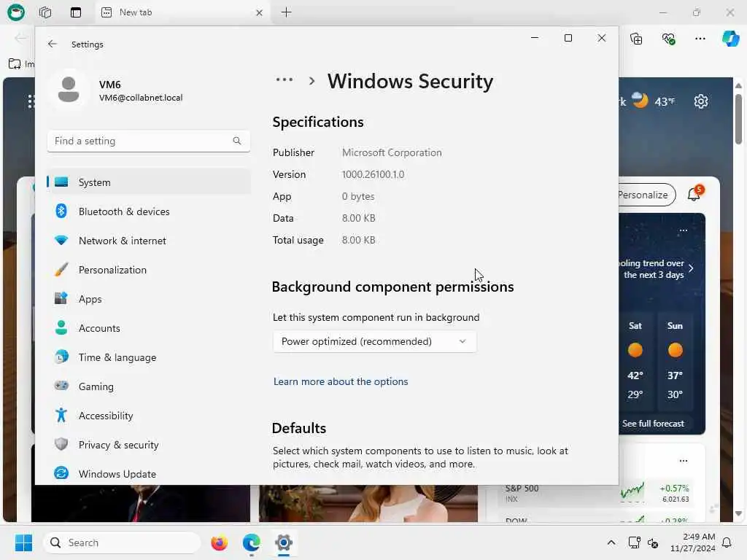Click the search magnifier in Find a setting
This screenshot has width=747, height=560.
(237, 141)
